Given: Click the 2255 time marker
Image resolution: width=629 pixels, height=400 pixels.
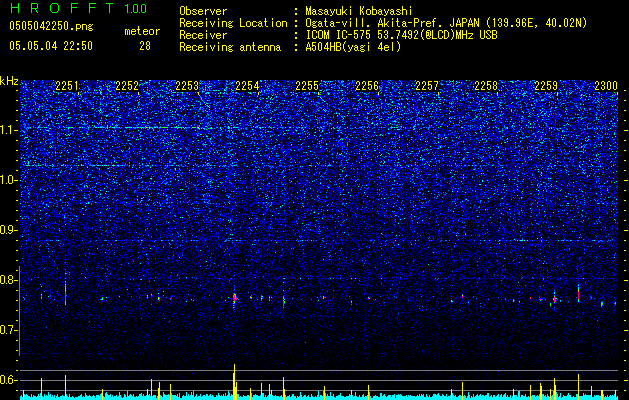Looking at the screenshot, I should pyautogui.click(x=307, y=86).
